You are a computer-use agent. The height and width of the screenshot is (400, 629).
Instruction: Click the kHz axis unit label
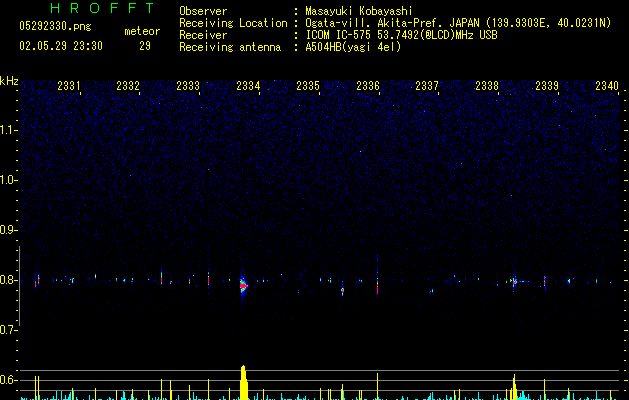pos(9,81)
